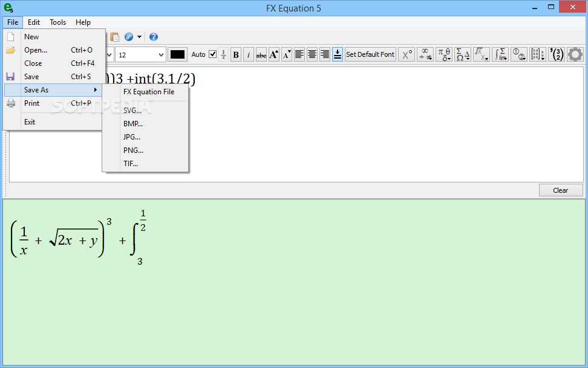Open the infinity and operators symbol palette

(425, 55)
